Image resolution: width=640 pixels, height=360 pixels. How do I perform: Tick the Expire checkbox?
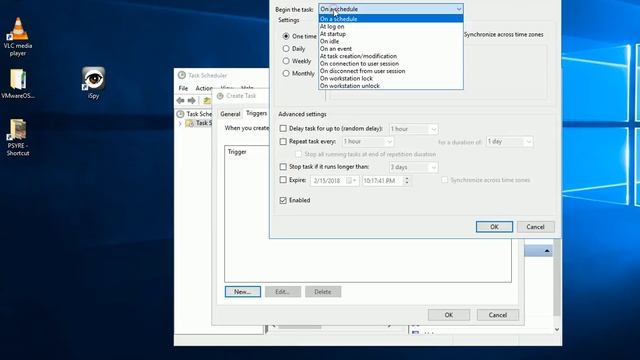(x=283, y=180)
